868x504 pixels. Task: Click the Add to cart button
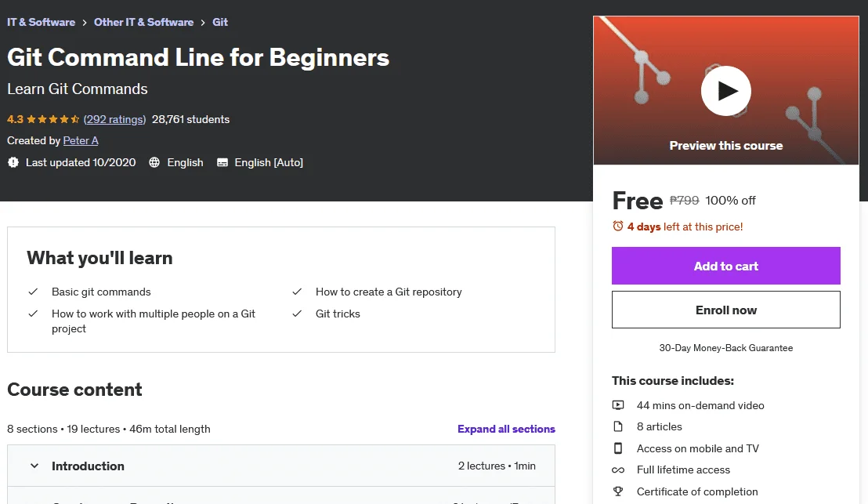(725, 266)
